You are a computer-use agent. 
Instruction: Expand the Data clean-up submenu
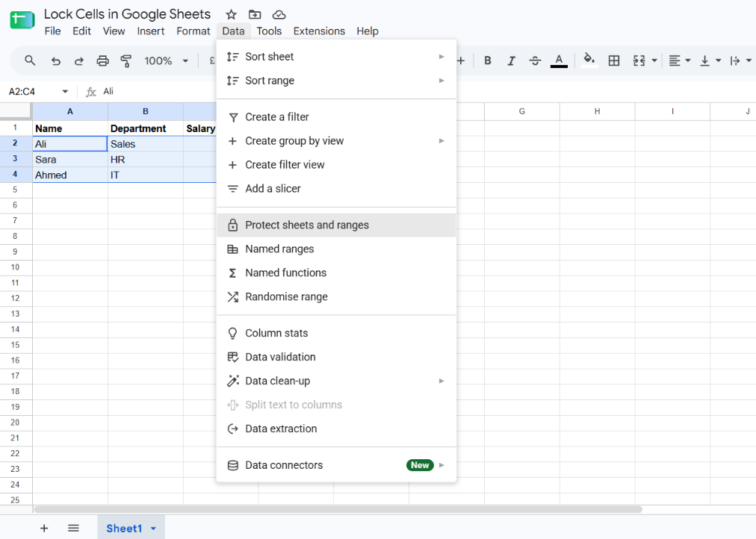point(336,381)
